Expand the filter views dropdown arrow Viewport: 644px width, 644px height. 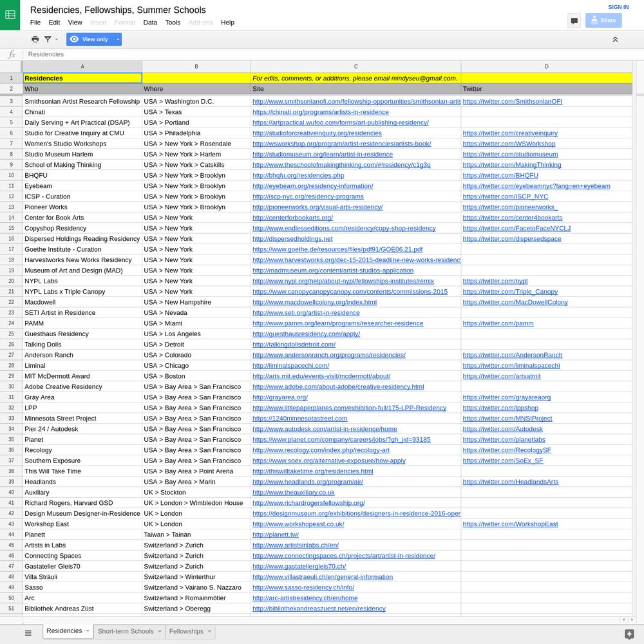(57, 39)
